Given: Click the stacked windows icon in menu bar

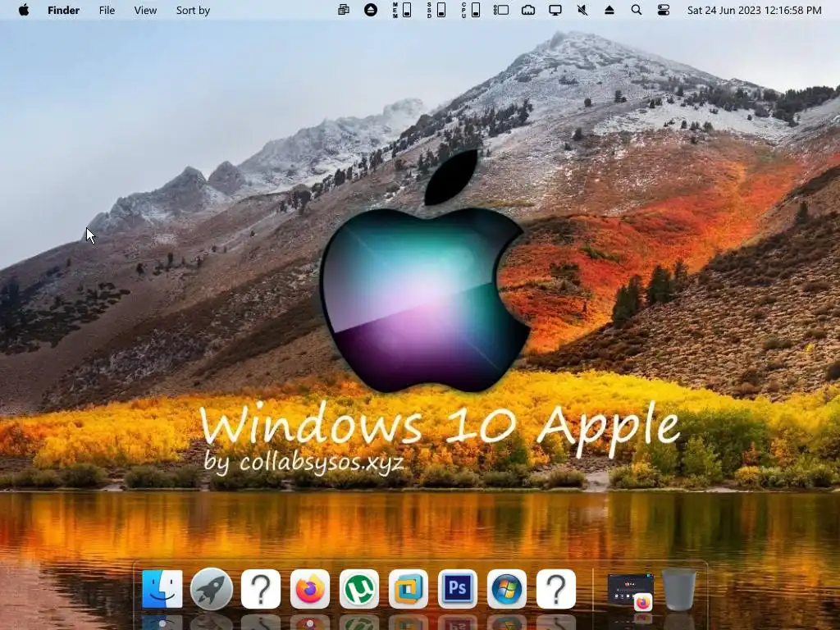Looking at the screenshot, I should [x=344, y=10].
